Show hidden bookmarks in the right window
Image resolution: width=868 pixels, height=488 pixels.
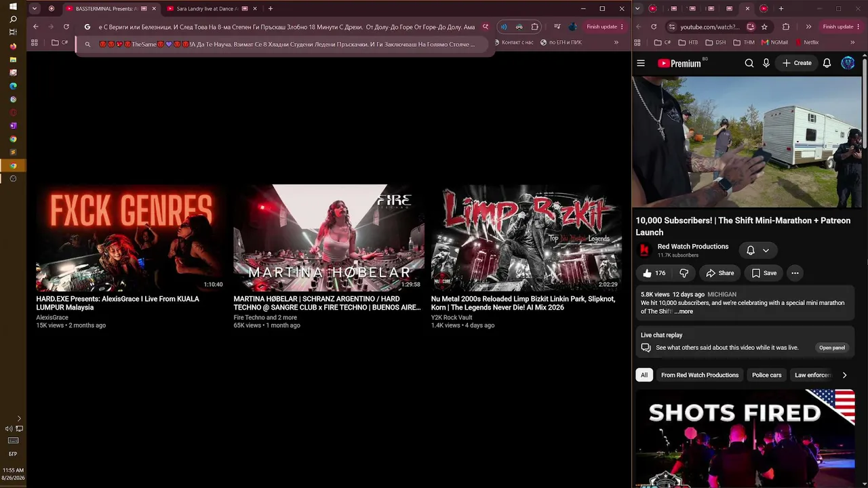click(x=852, y=43)
